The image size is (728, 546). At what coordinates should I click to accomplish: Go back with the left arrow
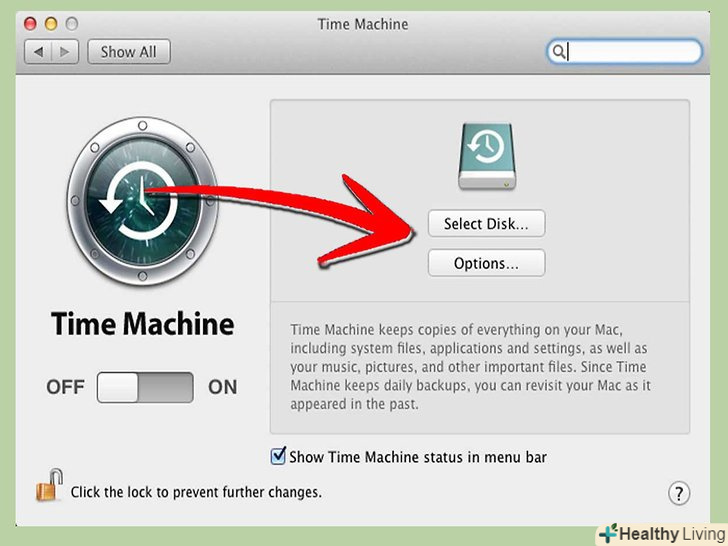pos(38,52)
